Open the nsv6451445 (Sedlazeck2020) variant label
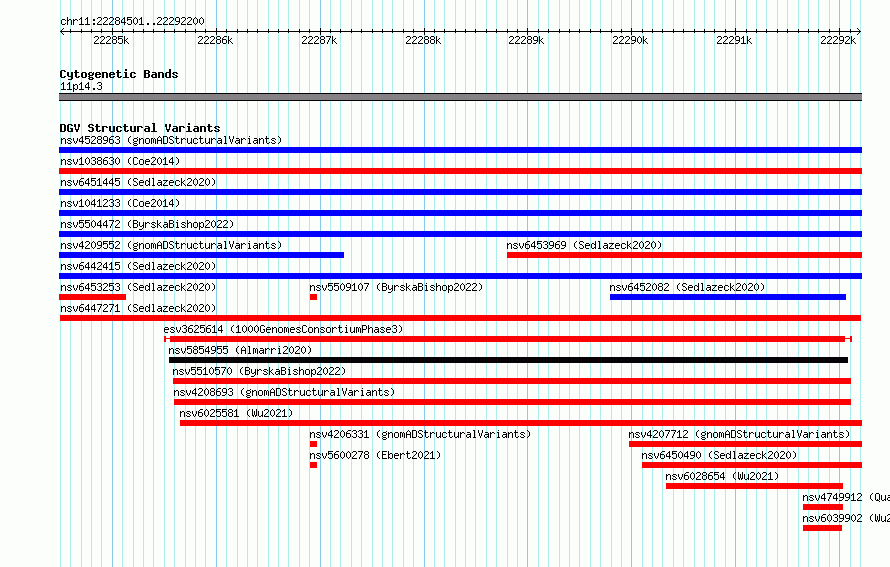 tap(138, 182)
